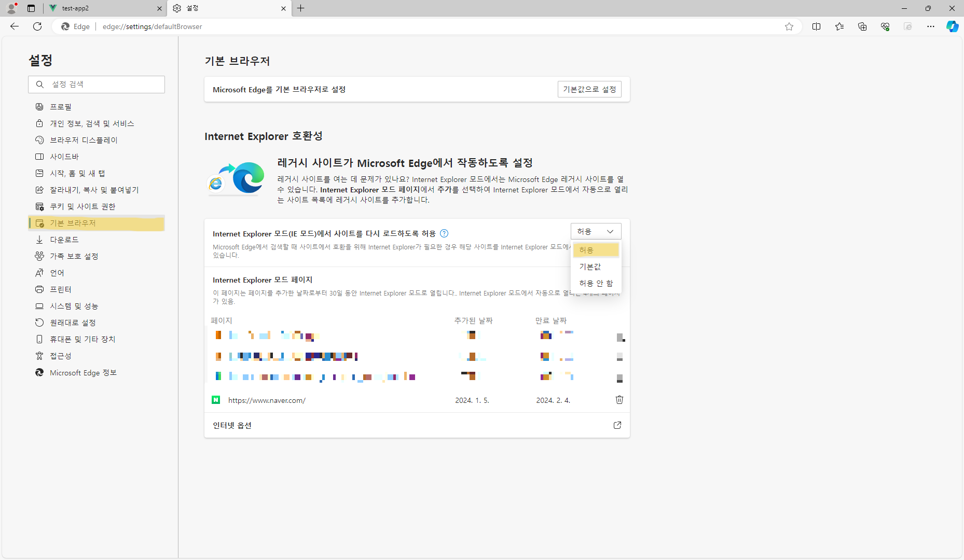This screenshot has height=560, width=964.
Task: Open the Copilot sidebar icon
Action: click(953, 26)
